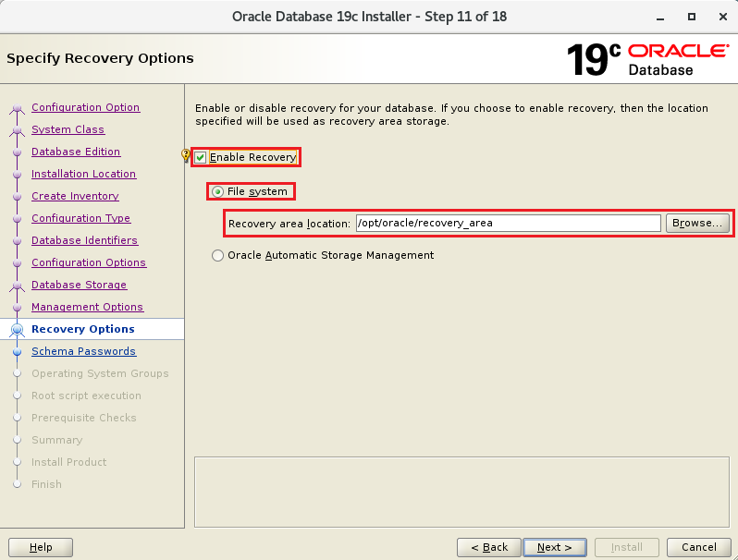Open the Configuration Type step link

[81, 218]
